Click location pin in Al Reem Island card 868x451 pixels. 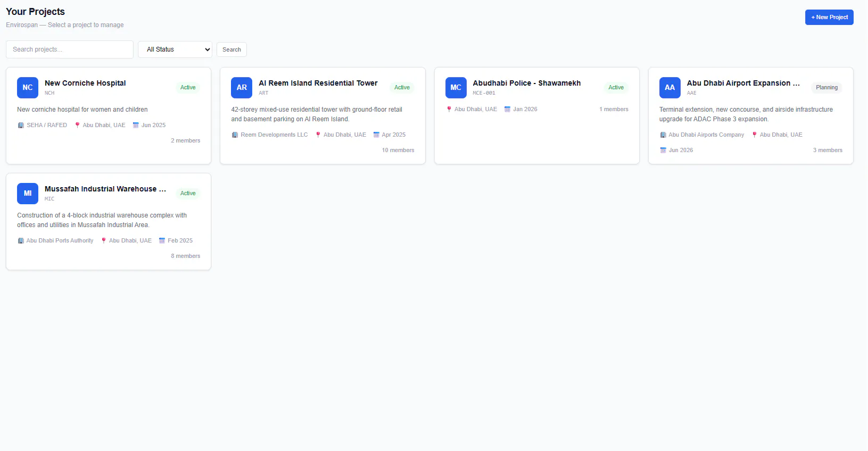[x=318, y=135]
